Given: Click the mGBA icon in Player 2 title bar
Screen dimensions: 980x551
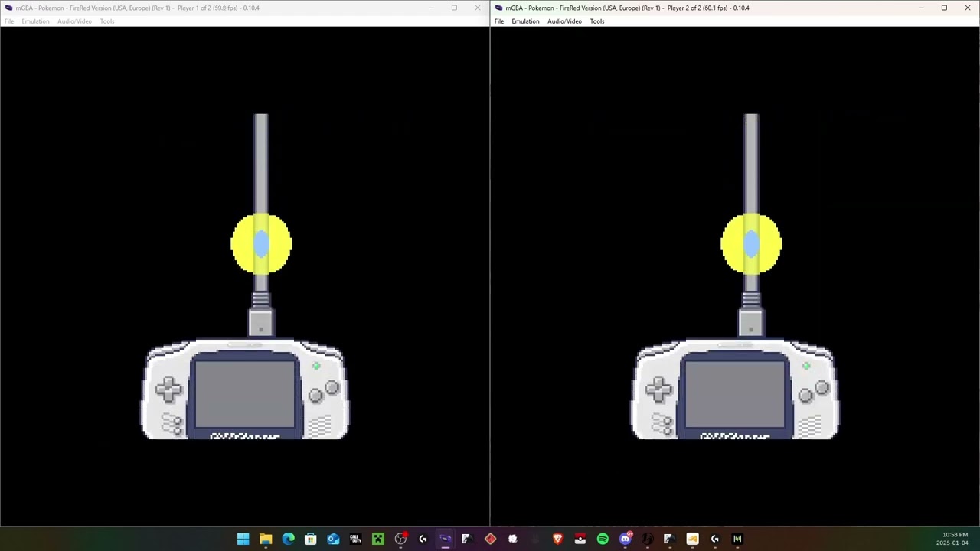Looking at the screenshot, I should pyautogui.click(x=499, y=8).
